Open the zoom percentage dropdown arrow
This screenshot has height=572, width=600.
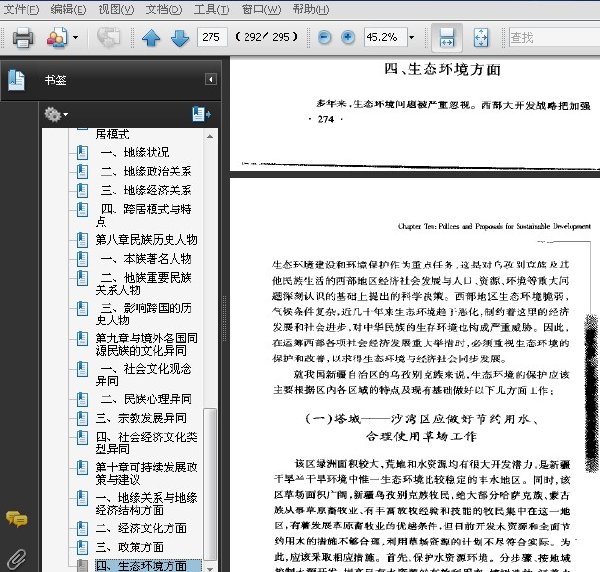(412, 37)
